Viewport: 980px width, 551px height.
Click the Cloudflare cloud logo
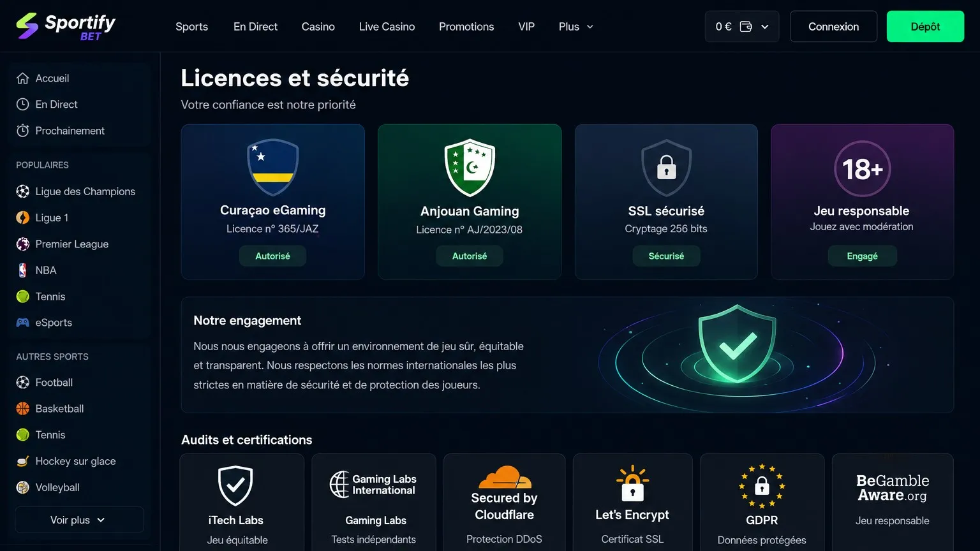[505, 477]
